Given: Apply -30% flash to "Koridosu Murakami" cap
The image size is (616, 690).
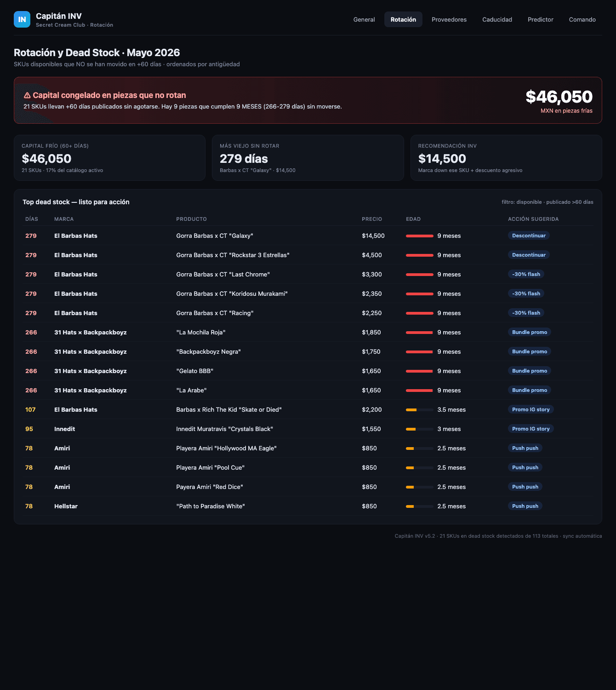Looking at the screenshot, I should coord(526,293).
